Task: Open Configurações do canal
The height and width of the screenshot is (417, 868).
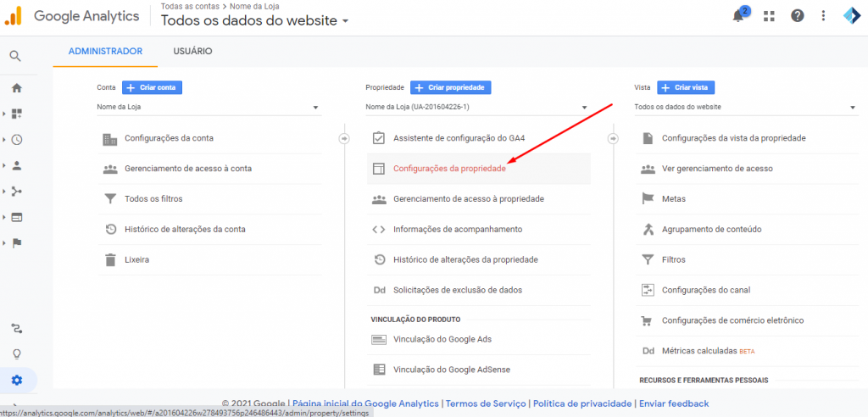Action: click(748, 290)
